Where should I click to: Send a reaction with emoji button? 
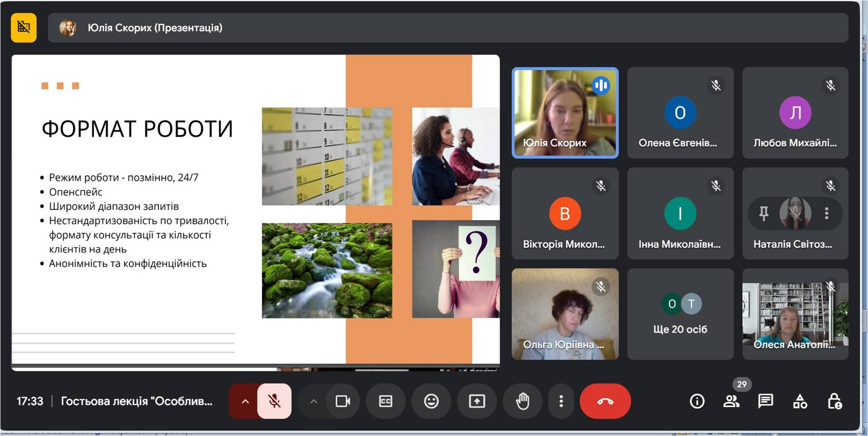tap(431, 401)
